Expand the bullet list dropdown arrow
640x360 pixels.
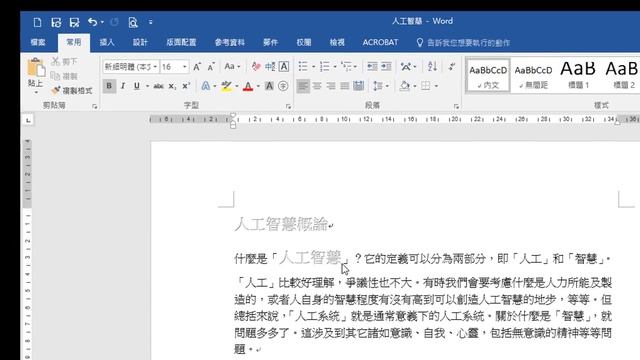coord(313,67)
